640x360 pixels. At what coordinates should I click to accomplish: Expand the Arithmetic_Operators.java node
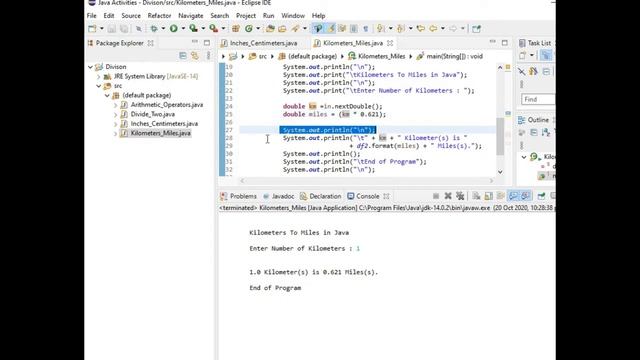[116, 105]
